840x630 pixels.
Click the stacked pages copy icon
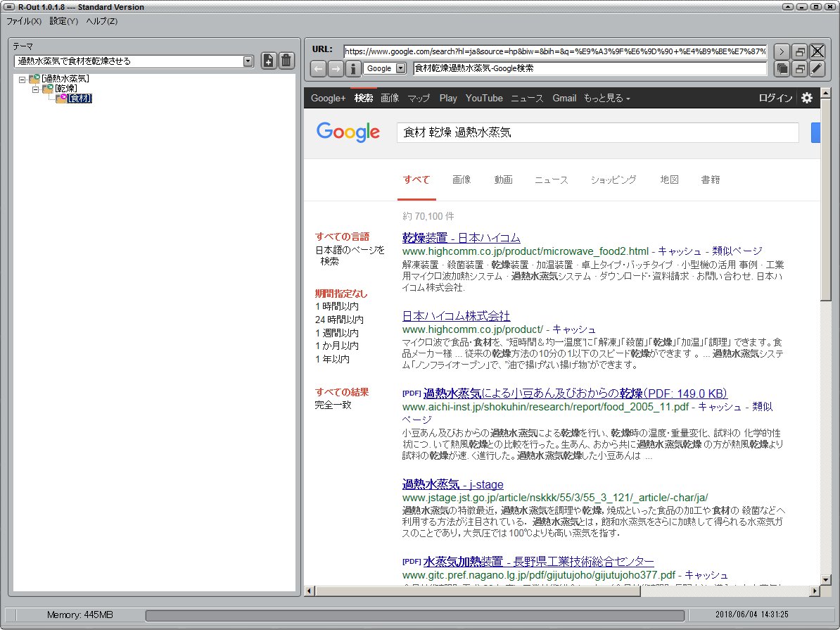782,68
